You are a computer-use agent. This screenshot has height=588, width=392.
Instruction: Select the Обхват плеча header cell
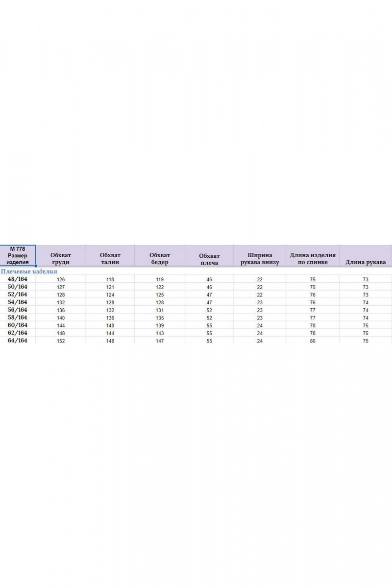[209, 259]
